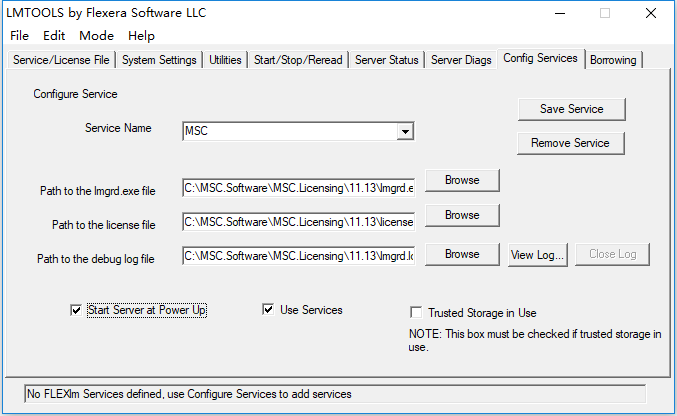677x416 pixels.
Task: Browse for the lmgrd.exe file path
Action: coord(462,180)
